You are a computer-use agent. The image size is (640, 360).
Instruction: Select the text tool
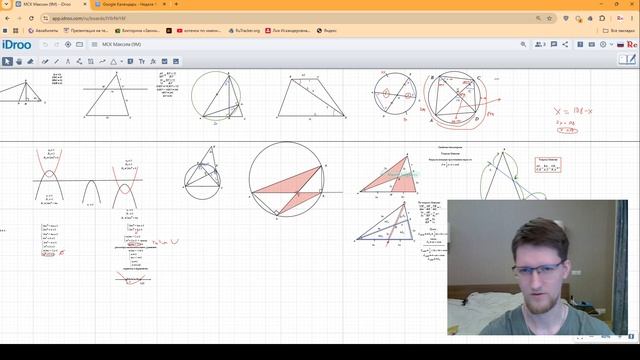(x=142, y=61)
